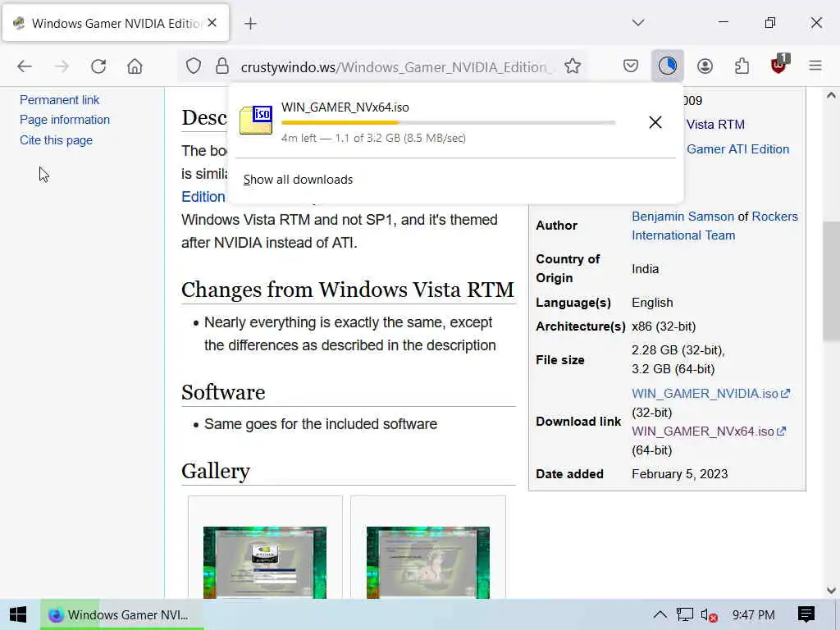Open muted volume tray icon
This screenshot has height=630, width=840.
pyautogui.click(x=709, y=615)
